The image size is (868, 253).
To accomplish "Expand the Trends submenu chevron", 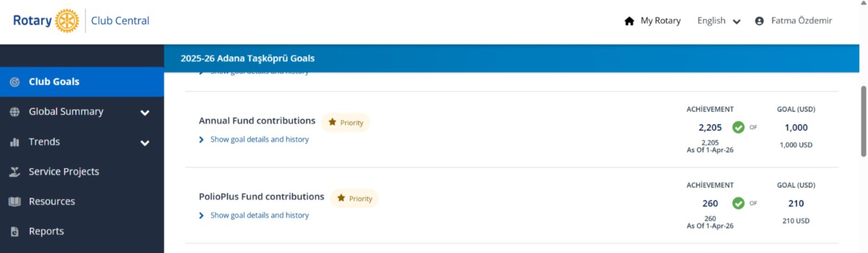I will [145, 143].
